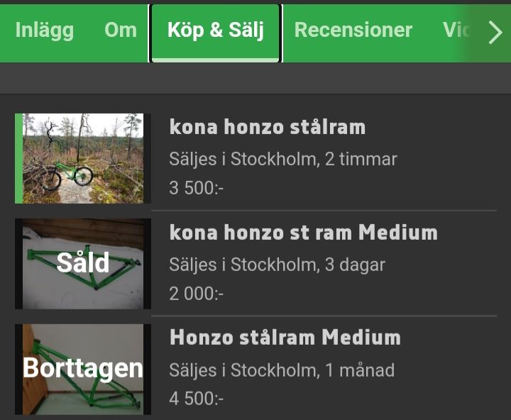
Task: Select the Köp & Sälj tab
Action: point(216,30)
